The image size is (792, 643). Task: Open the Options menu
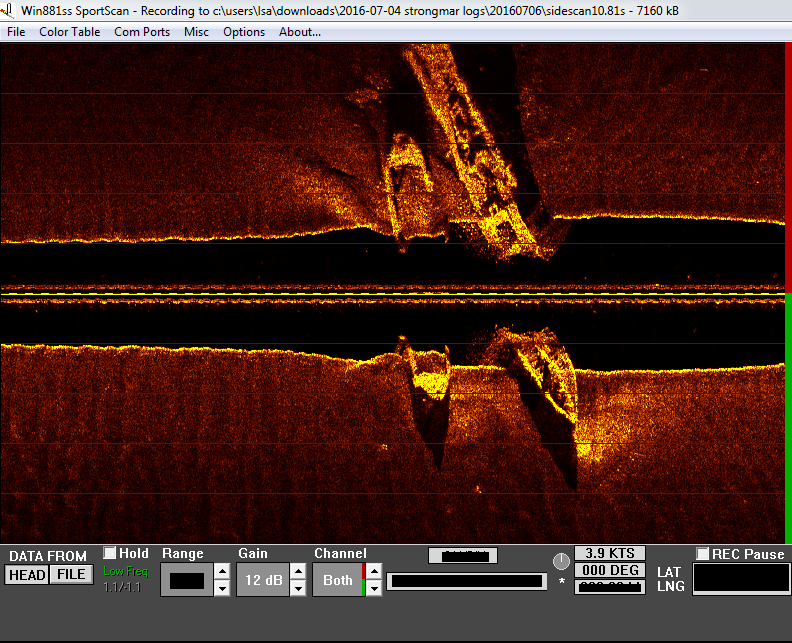(x=244, y=32)
